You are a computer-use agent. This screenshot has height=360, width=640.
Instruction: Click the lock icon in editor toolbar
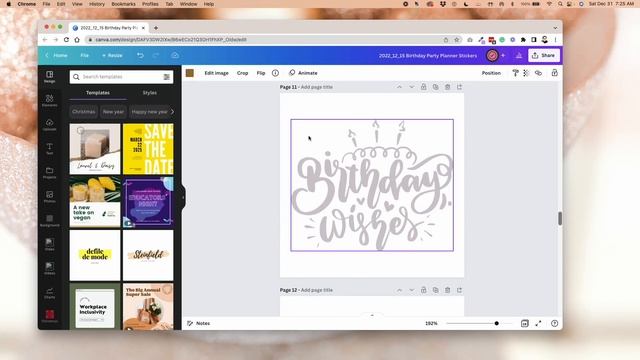[554, 73]
